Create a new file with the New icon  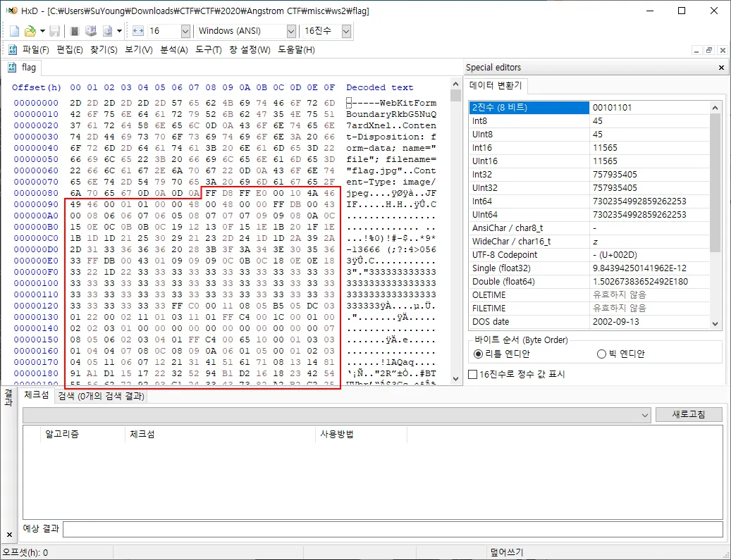click(14, 31)
